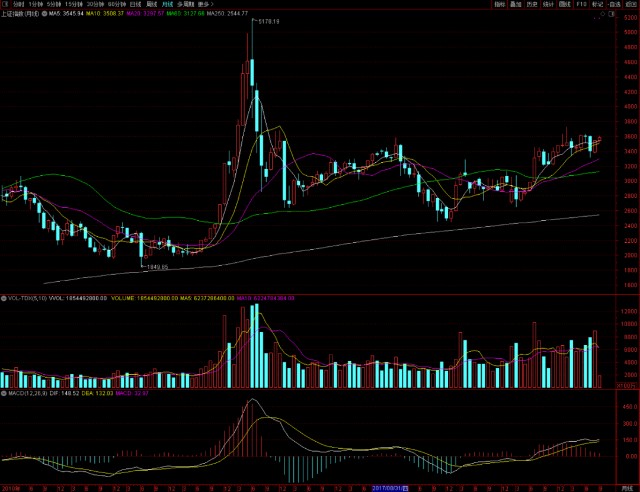
Task: Click the 统计 statistics button
Action: pos(548,4)
